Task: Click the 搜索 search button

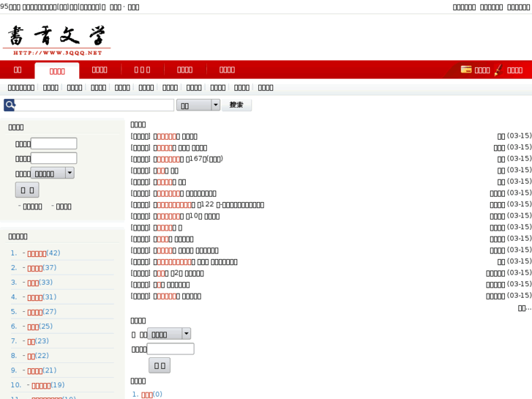Action: pyautogui.click(x=236, y=105)
